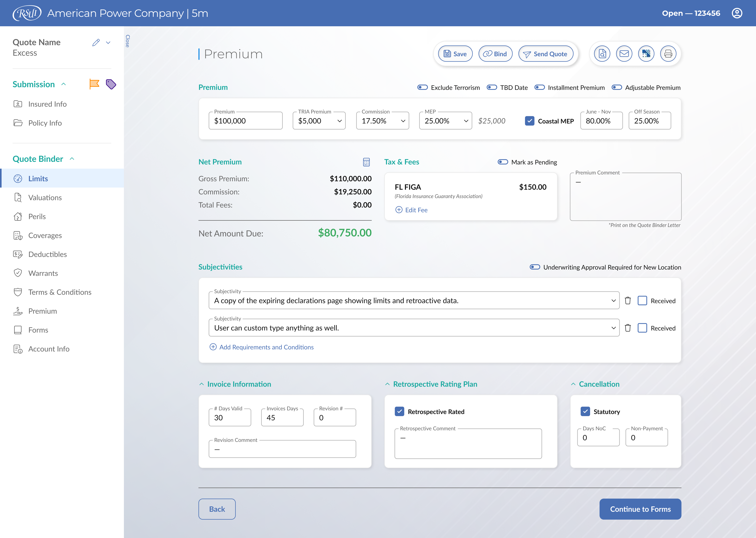
Task: Uncheck Coastal MEP checkbox
Action: (530, 121)
